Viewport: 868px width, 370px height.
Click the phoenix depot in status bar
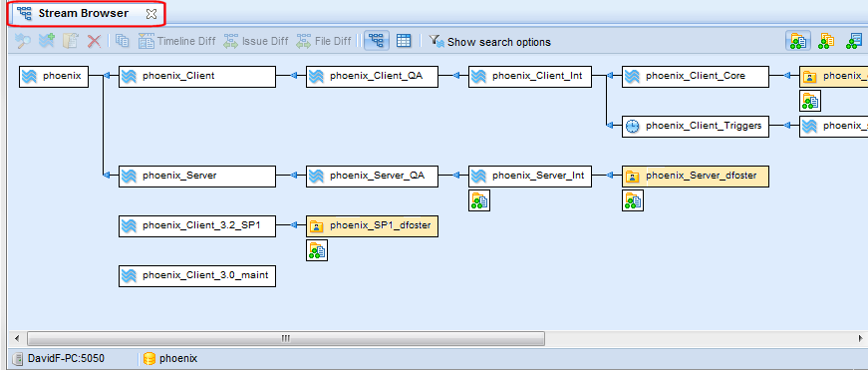170,358
